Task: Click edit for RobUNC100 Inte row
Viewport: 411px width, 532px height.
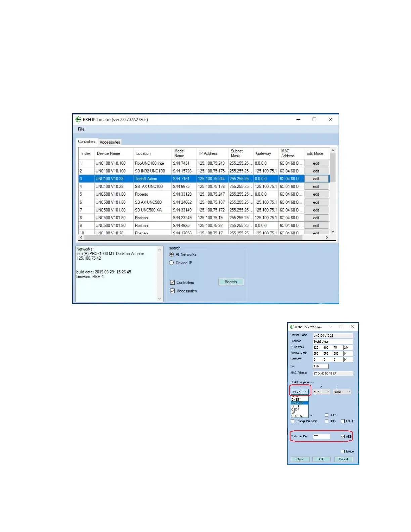Action: [316, 163]
